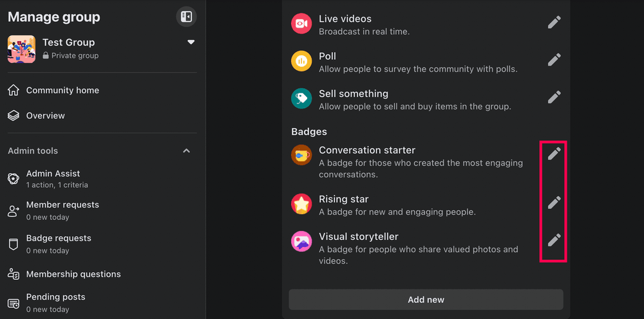This screenshot has width=644, height=319.
Task: Click the Rising star badge icon
Action: 301,205
